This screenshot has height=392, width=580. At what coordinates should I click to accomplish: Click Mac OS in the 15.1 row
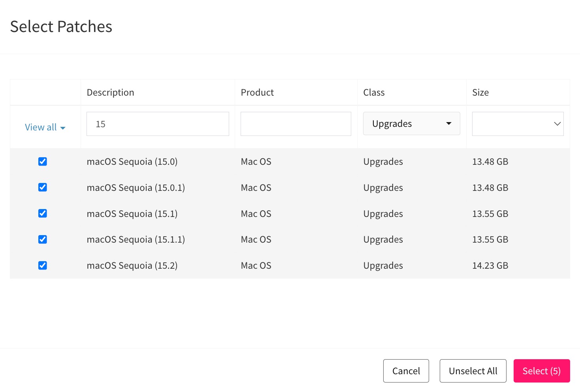click(256, 214)
